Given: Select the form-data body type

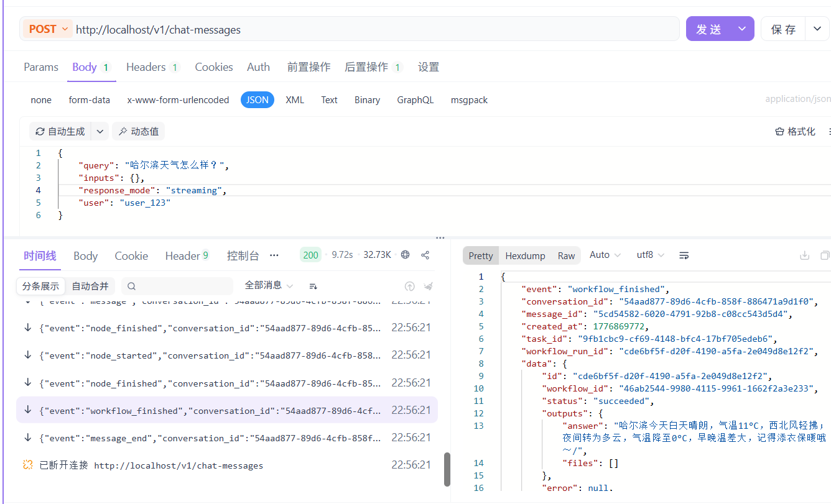Looking at the screenshot, I should tap(89, 100).
